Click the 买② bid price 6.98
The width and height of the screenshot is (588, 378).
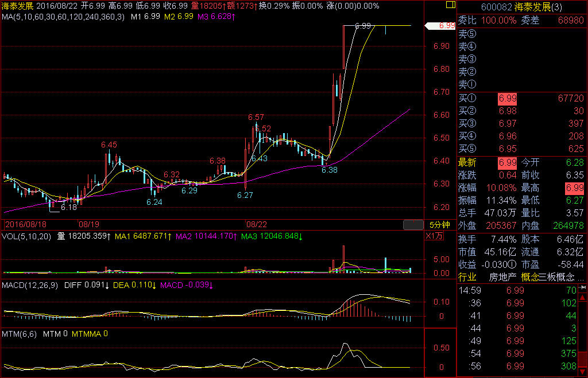pos(507,111)
